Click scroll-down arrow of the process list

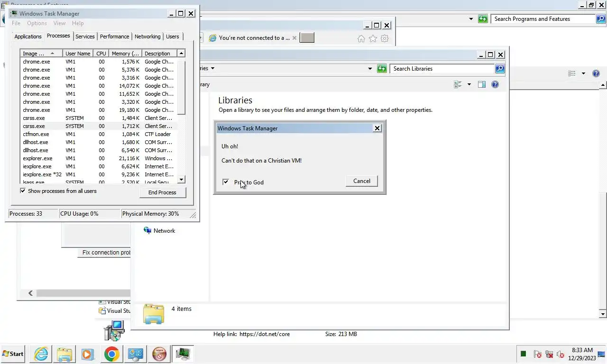[x=181, y=180]
